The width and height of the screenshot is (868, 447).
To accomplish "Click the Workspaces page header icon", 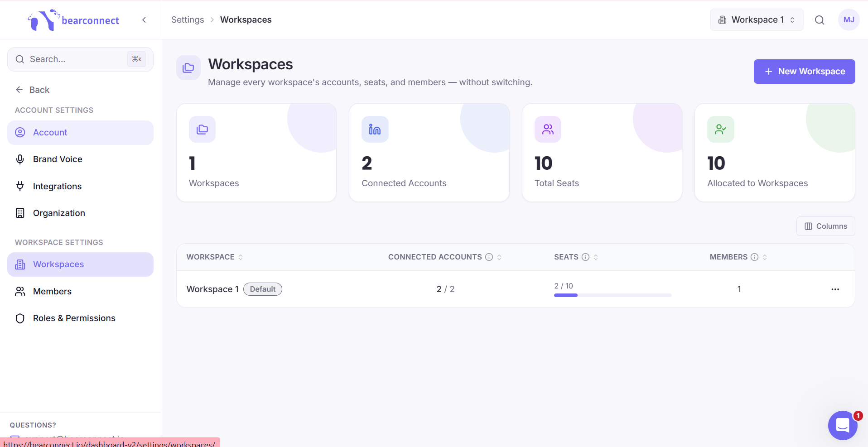I will [x=188, y=67].
